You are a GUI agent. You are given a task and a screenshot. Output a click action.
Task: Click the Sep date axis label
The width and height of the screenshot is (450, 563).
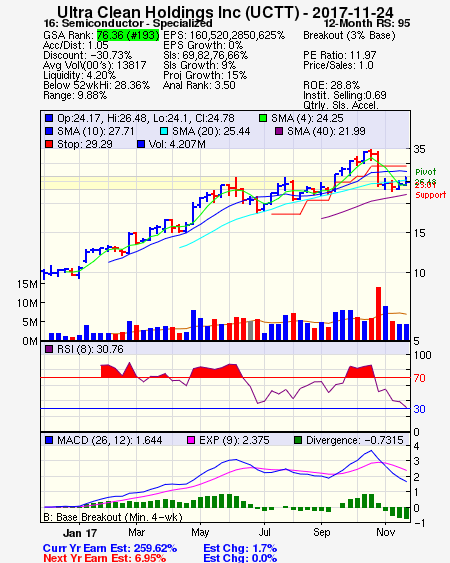(x=321, y=532)
